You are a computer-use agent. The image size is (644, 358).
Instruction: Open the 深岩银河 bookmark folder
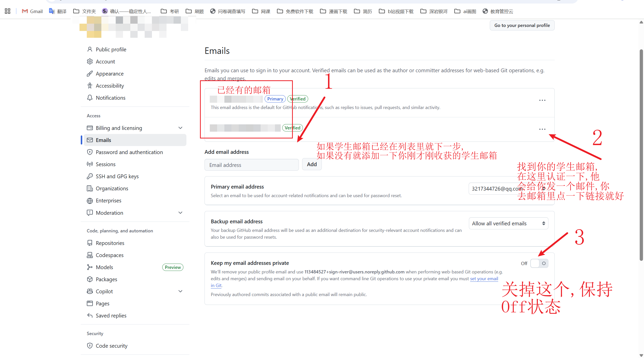coord(434,11)
